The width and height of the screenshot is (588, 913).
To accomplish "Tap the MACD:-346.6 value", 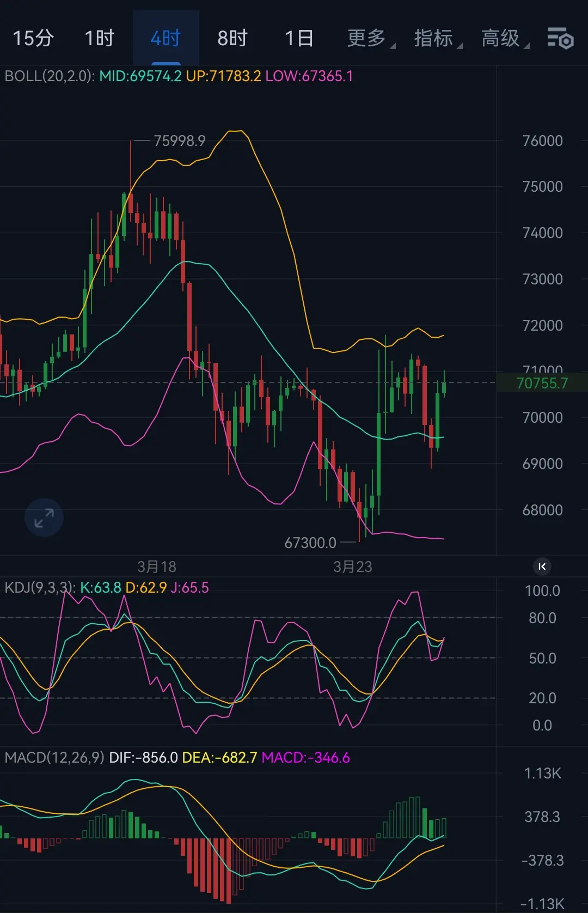I will coord(305,757).
